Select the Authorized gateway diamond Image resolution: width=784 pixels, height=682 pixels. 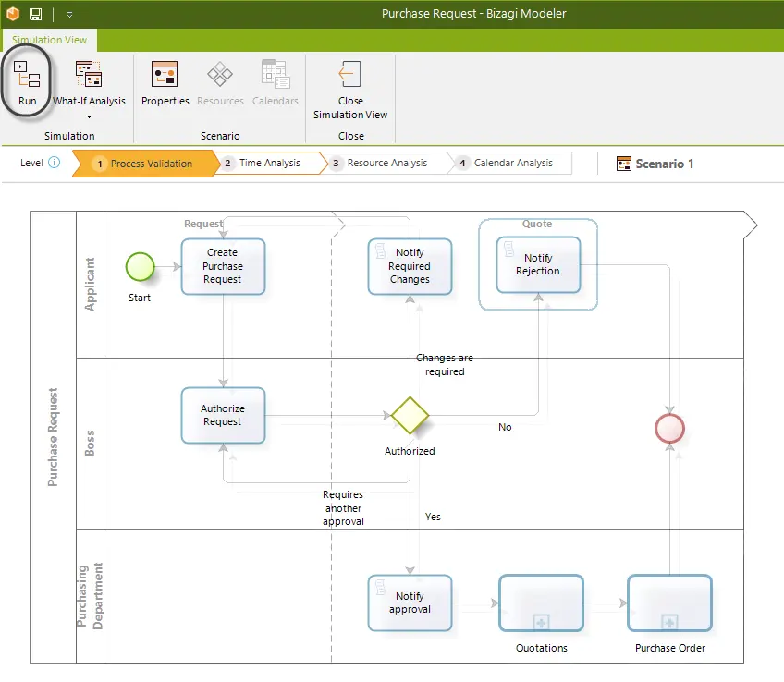pyautogui.click(x=410, y=415)
